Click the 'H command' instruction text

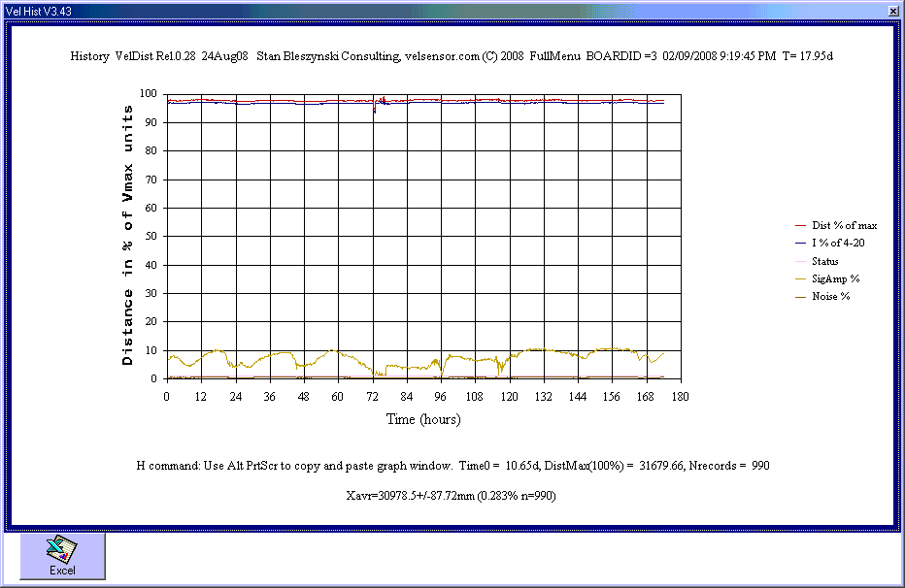pyautogui.click(x=452, y=466)
